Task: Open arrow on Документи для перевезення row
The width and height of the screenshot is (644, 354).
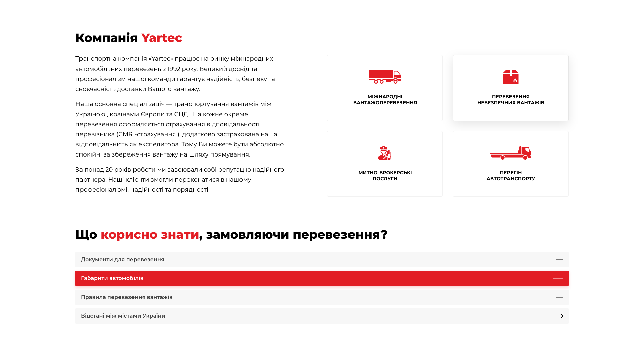Action: (x=560, y=260)
